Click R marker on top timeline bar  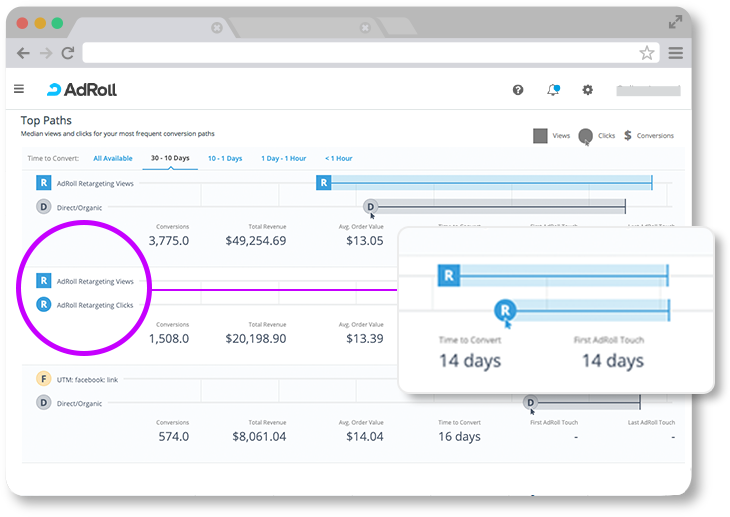pyautogui.click(x=324, y=183)
